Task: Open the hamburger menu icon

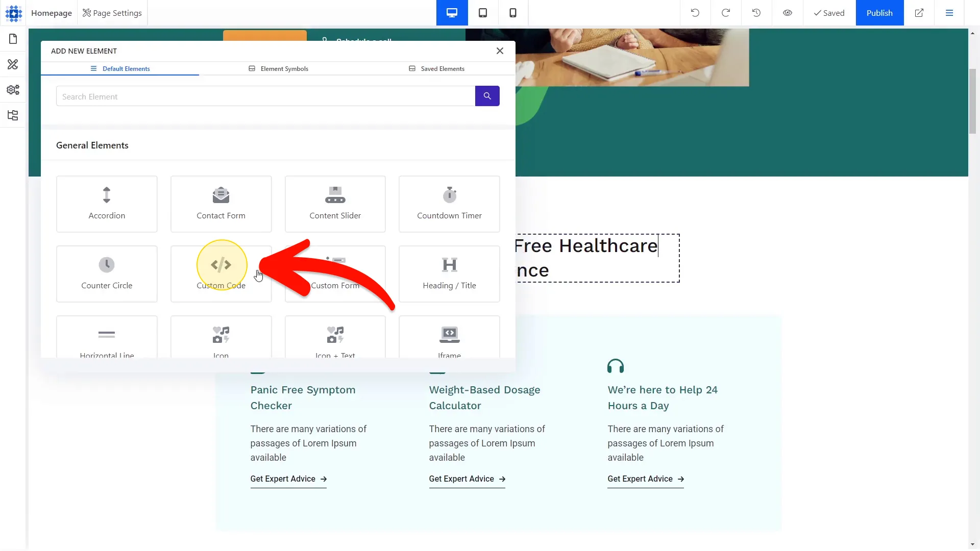Action: pyautogui.click(x=949, y=13)
